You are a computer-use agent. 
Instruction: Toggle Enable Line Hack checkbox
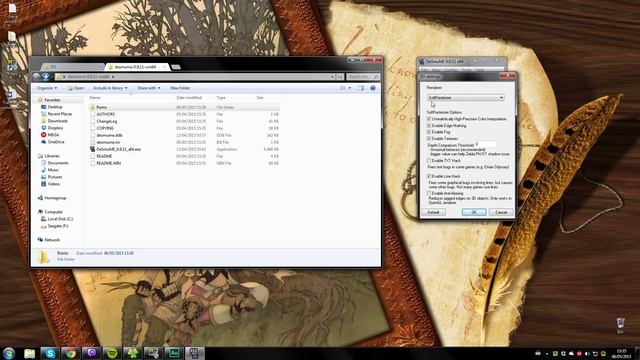coord(429,176)
